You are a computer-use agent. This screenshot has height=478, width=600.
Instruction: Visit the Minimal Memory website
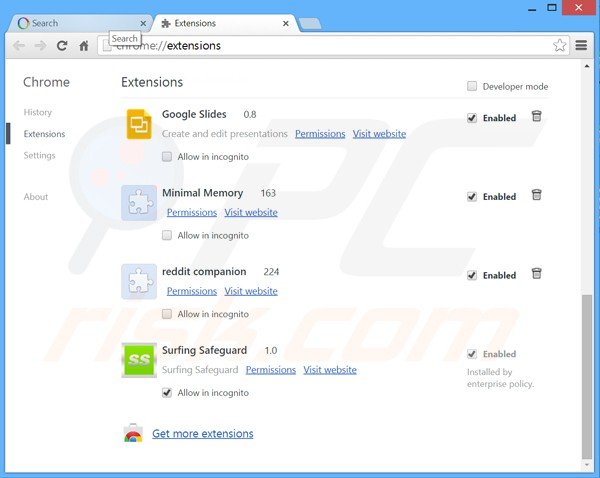(251, 212)
